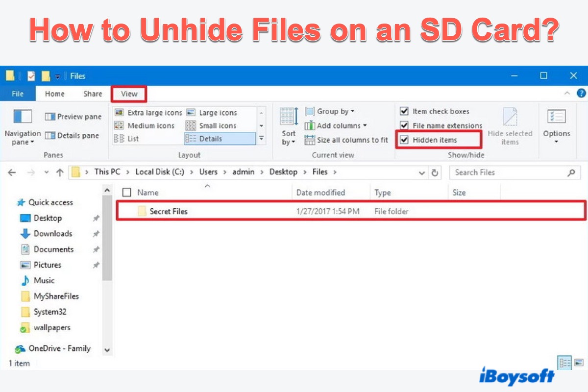Click Size all columns to fit
The image size is (588, 392).
[x=347, y=140]
